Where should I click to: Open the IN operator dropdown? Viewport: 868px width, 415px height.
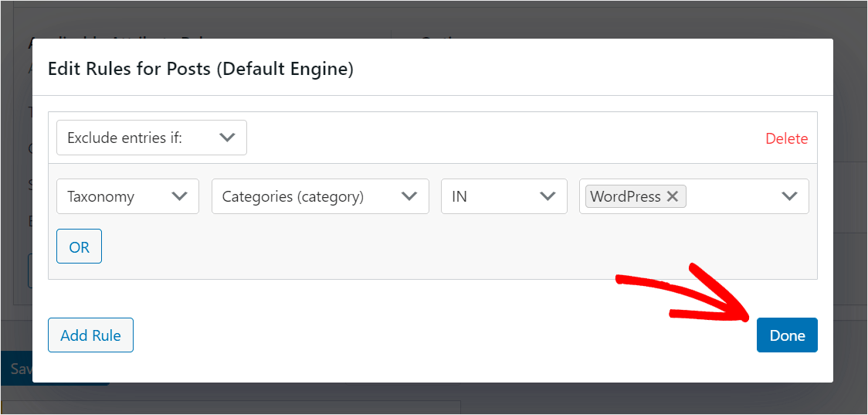(504, 196)
